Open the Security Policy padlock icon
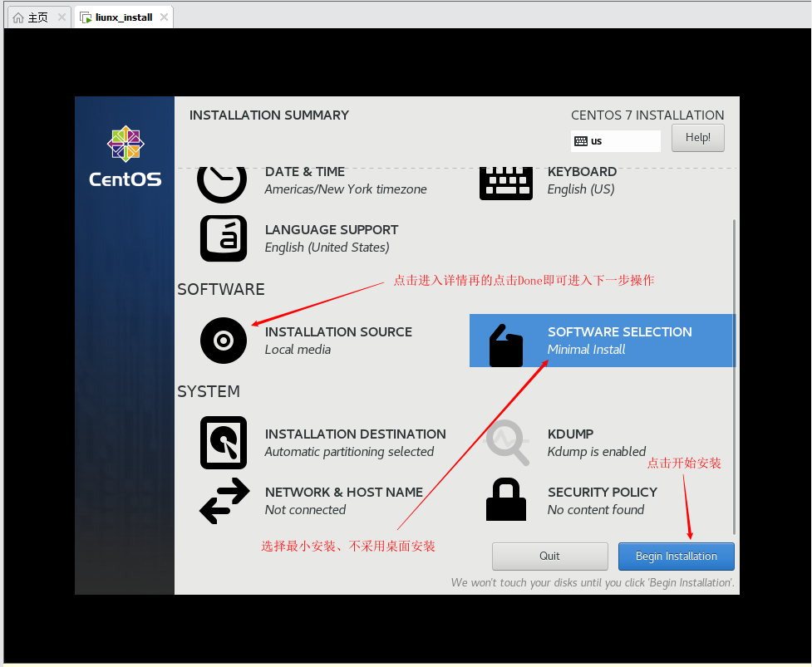This screenshot has width=812, height=667. (x=505, y=500)
